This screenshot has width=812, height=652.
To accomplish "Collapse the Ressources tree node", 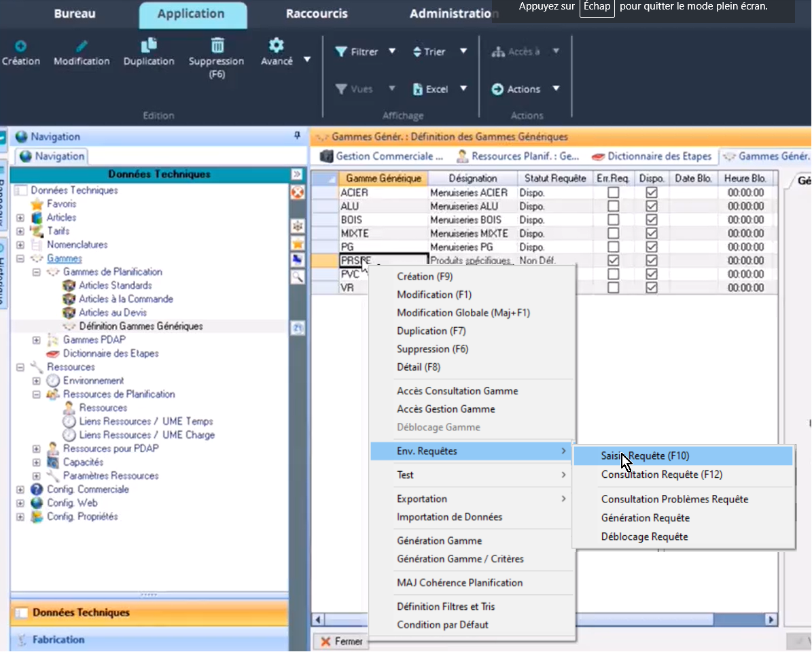I will [20, 367].
